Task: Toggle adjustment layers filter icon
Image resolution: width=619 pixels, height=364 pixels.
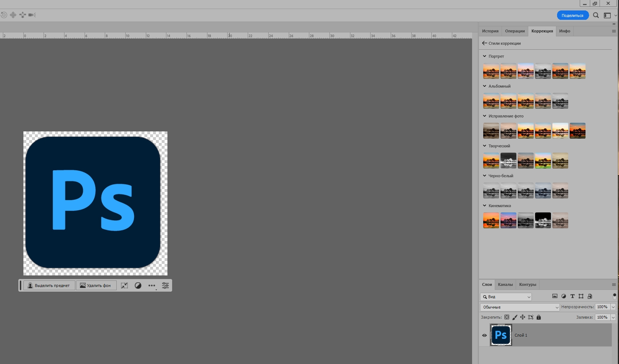Action: (564, 296)
